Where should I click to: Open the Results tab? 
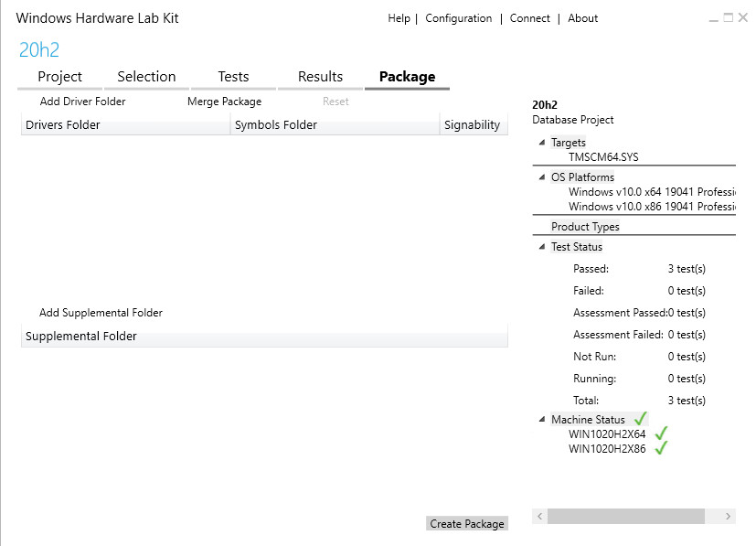click(x=320, y=77)
